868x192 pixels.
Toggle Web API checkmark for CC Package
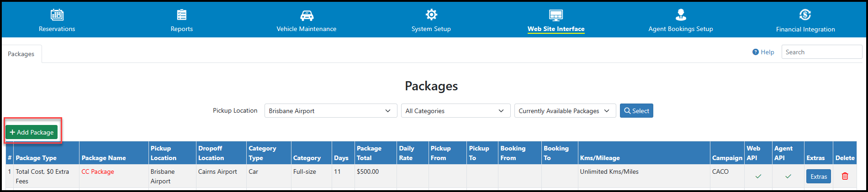coord(758,176)
